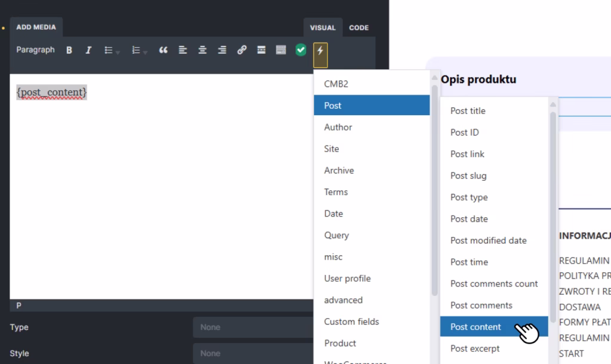The image size is (611, 364).
Task: Toggle bold formatting in editor toolbar
Action: [x=69, y=51]
